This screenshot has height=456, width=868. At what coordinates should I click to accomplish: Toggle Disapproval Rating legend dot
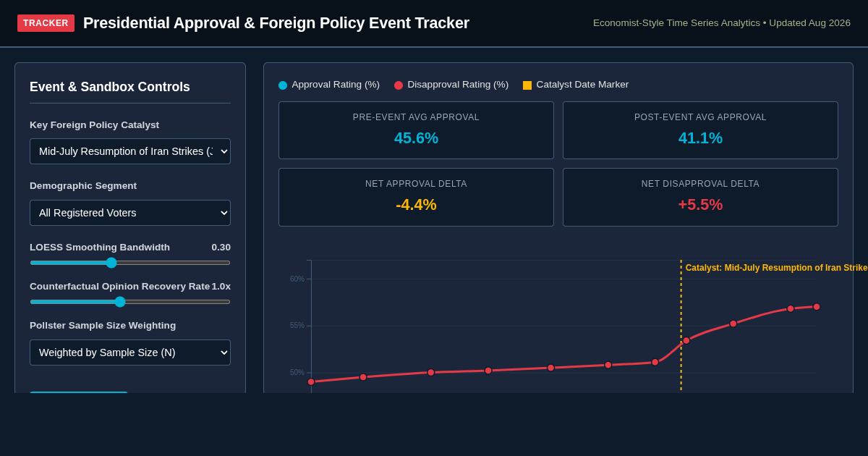click(399, 85)
